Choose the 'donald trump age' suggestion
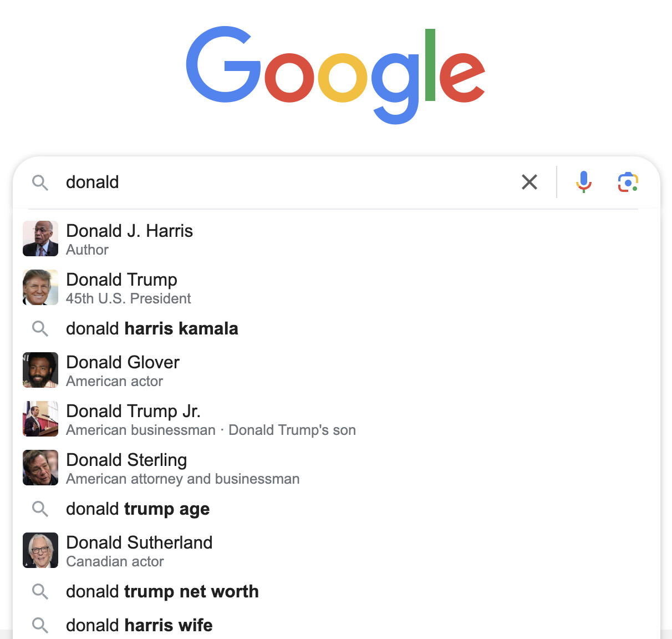The height and width of the screenshot is (639, 672). pos(336,509)
